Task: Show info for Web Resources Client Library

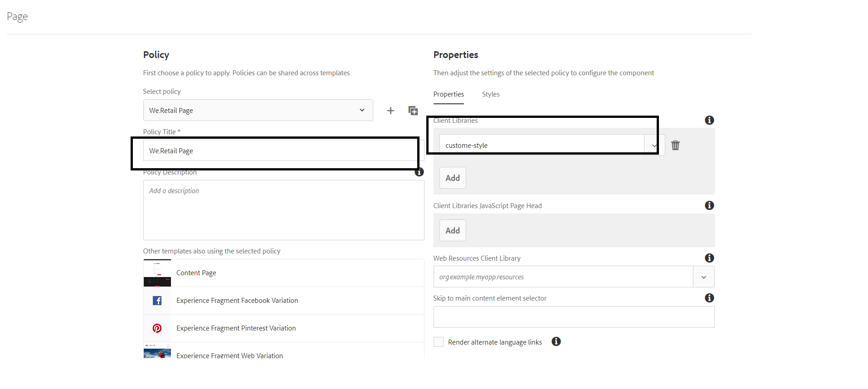Action: click(709, 258)
